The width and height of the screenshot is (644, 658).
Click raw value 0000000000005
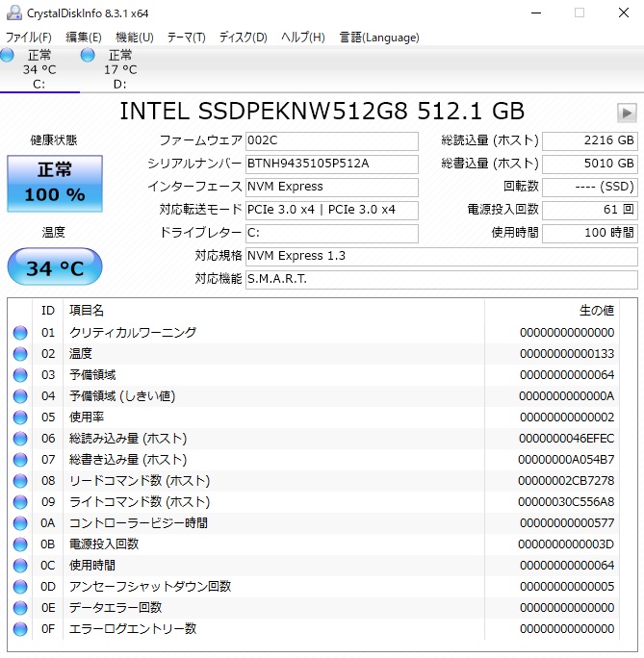tap(567, 587)
